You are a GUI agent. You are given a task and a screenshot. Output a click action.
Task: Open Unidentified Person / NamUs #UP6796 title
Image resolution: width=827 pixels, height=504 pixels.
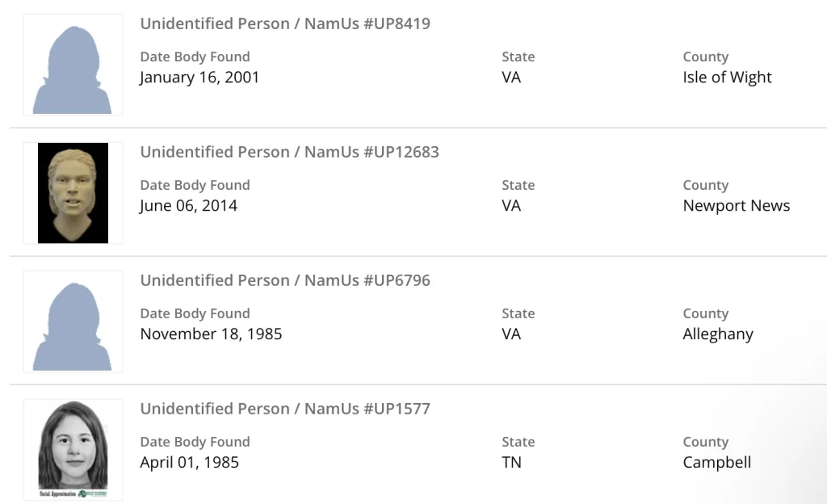point(285,280)
